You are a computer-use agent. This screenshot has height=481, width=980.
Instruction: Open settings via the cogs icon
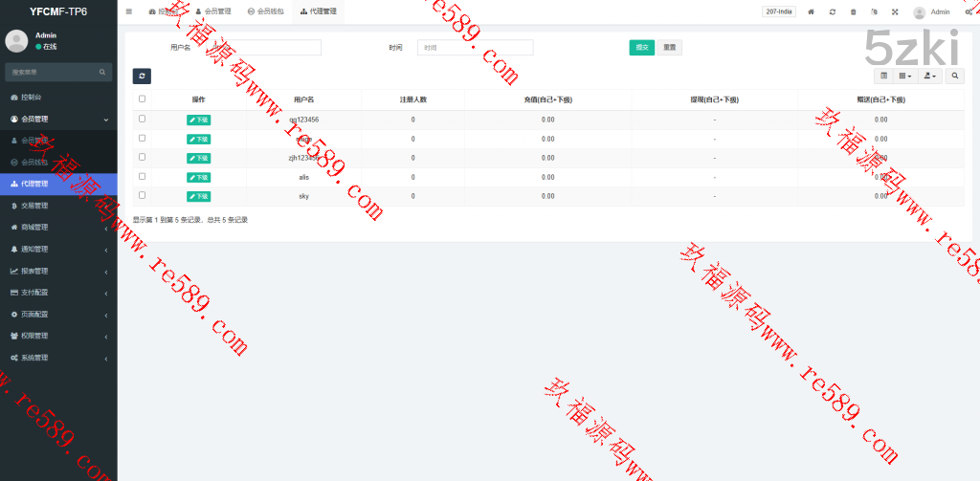point(969,11)
